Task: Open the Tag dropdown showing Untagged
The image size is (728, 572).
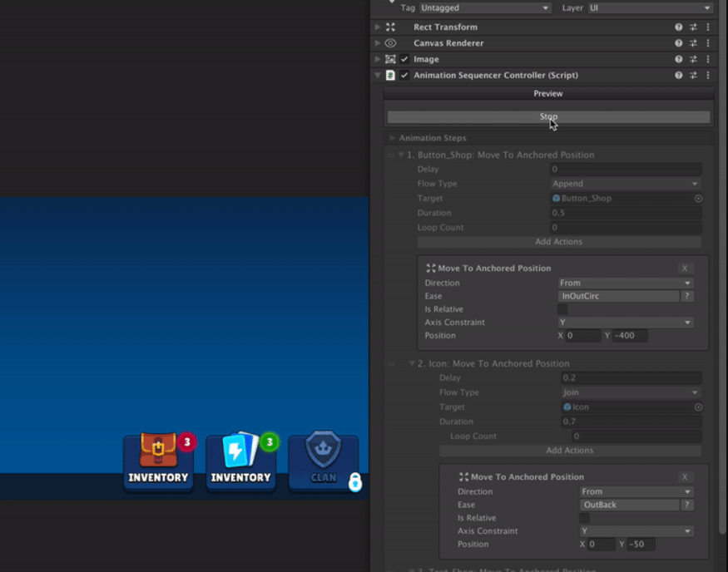Action: coord(485,7)
